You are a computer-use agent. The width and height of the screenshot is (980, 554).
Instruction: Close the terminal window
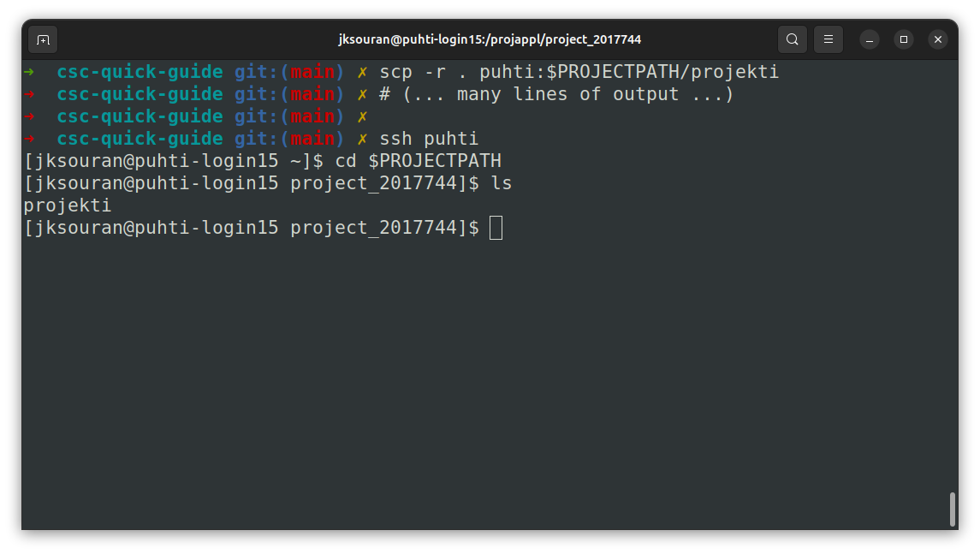[938, 39]
